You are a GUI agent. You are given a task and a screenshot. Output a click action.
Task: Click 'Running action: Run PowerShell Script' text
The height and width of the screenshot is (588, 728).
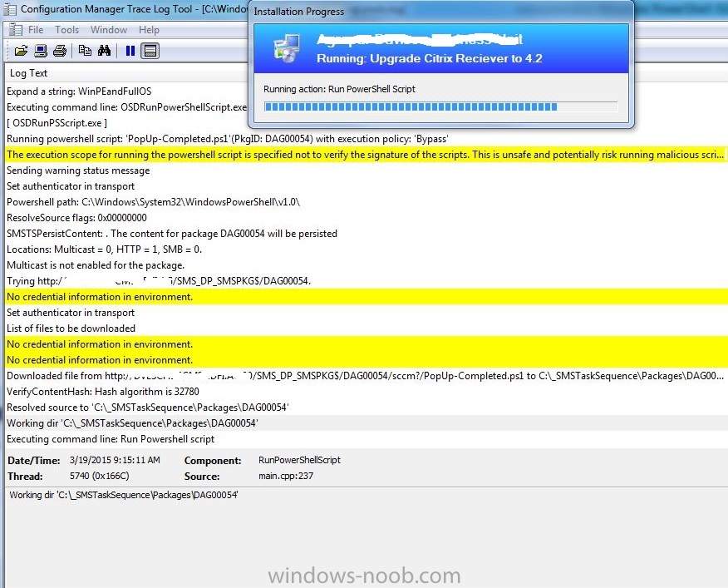(339, 89)
